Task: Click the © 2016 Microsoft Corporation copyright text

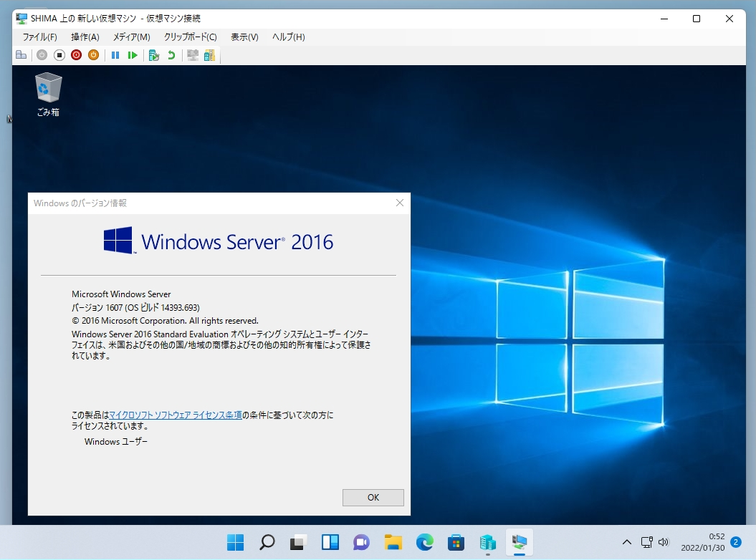Action: click(165, 321)
